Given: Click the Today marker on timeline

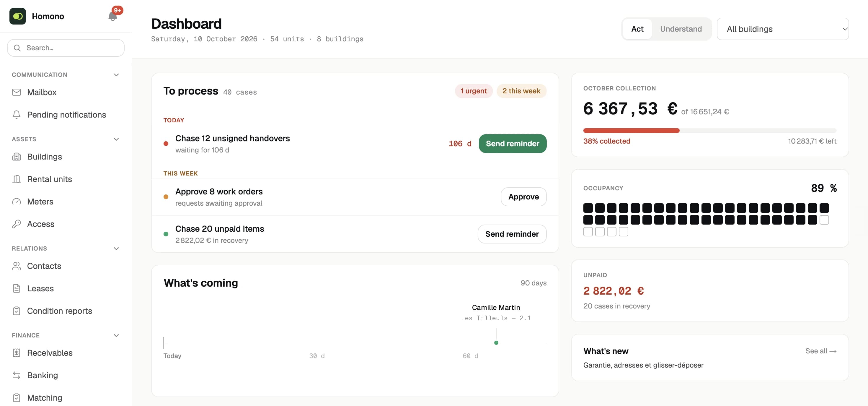Looking at the screenshot, I should click(x=164, y=342).
